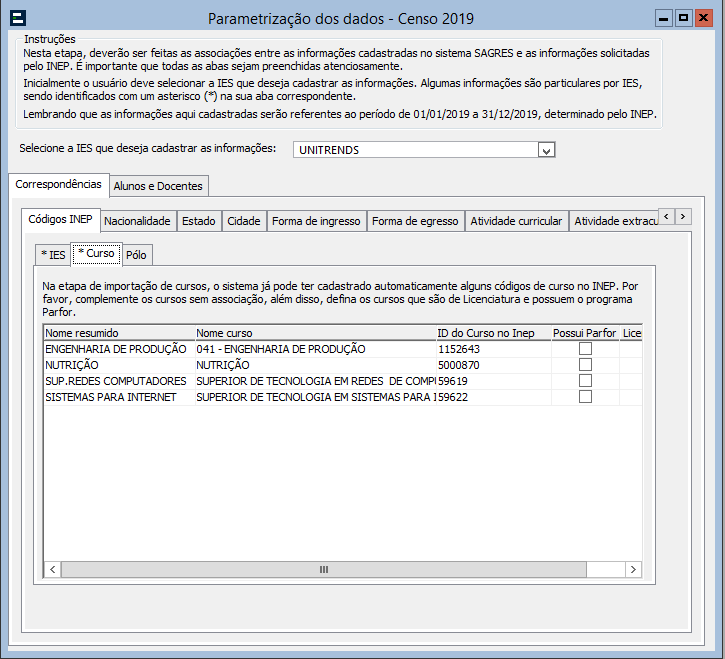This screenshot has width=725, height=659.
Task: Maximize the Parametrização dos dados window
Action: pos(683,18)
